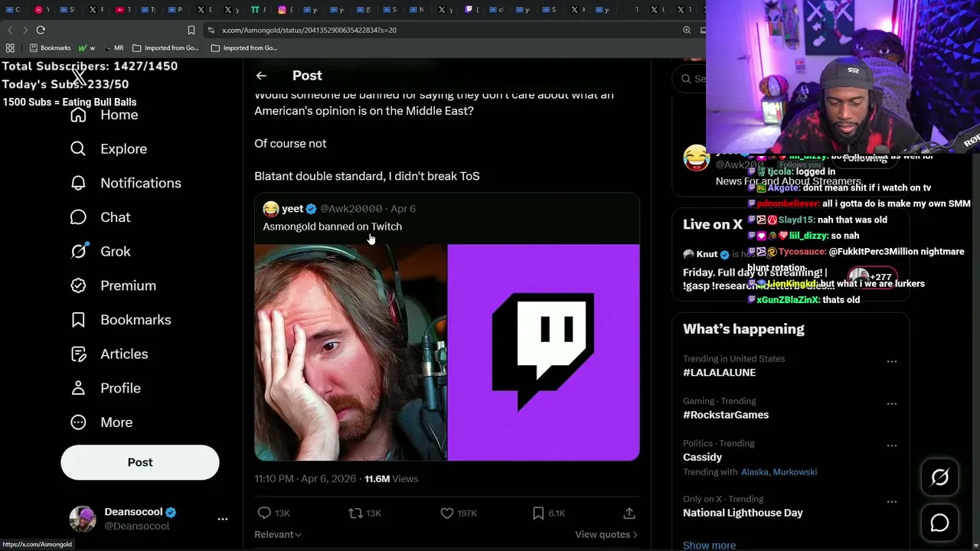The width and height of the screenshot is (980, 551).
Task: Open the Premium page
Action: [x=113, y=285]
